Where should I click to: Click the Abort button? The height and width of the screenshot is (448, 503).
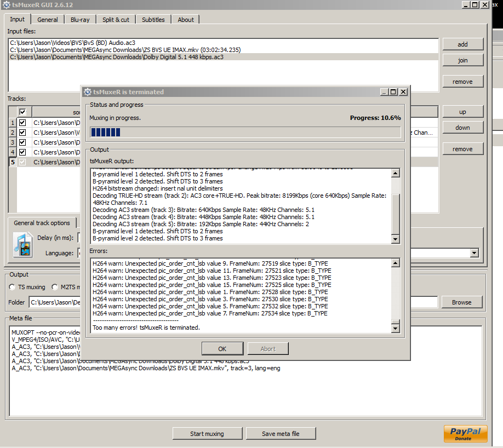coord(268,348)
